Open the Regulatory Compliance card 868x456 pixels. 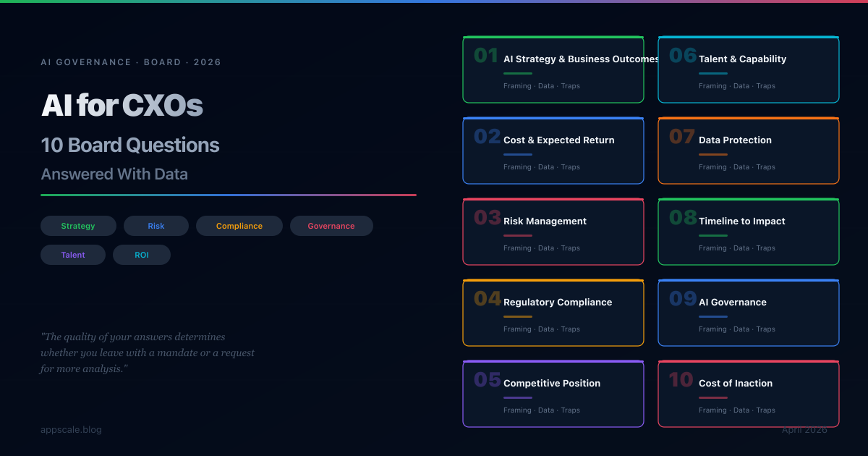pos(553,313)
